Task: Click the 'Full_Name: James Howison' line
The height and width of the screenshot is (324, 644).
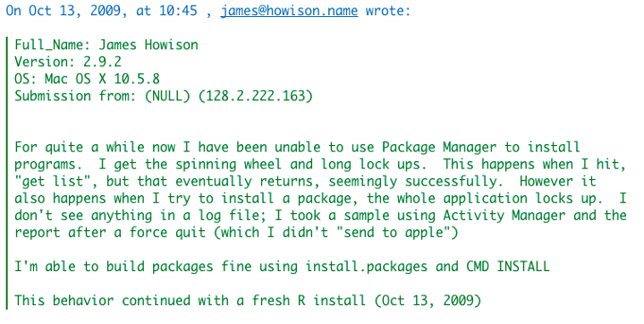Action: [106, 45]
